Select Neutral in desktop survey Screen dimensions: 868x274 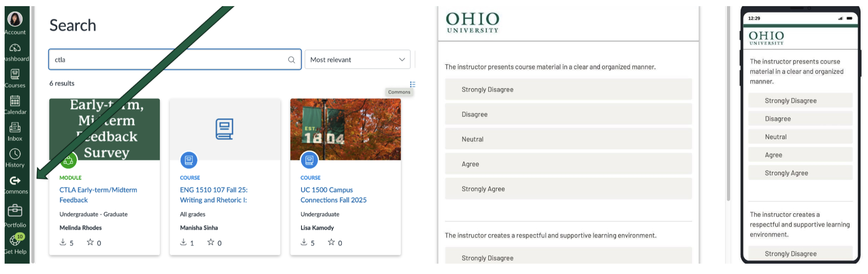pyautogui.click(x=568, y=139)
